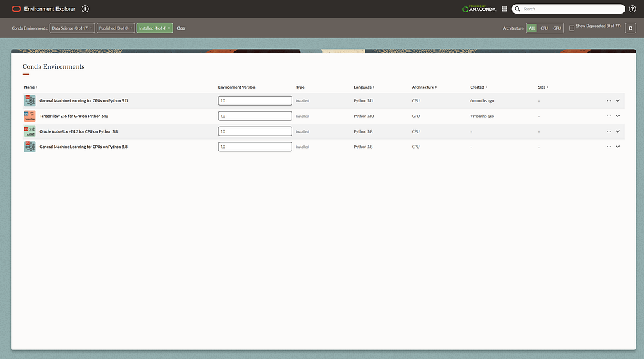Expand the General Machine Learning Python 3.11 row
Viewport: 644px width, 359px height.
pyautogui.click(x=618, y=100)
